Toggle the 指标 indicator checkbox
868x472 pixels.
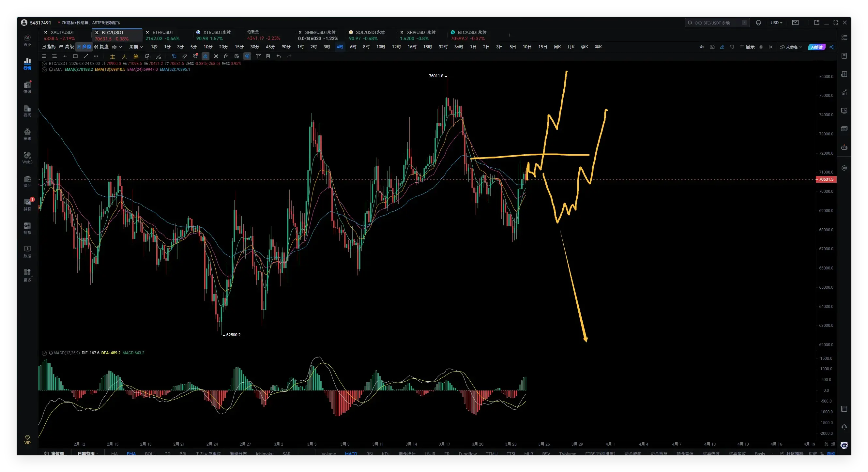(44, 47)
